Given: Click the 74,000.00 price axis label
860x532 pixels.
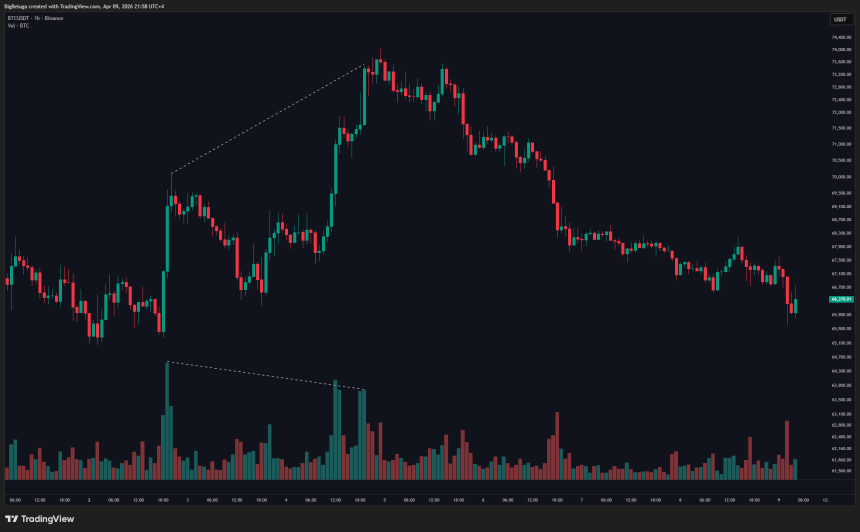Looking at the screenshot, I should [841, 49].
